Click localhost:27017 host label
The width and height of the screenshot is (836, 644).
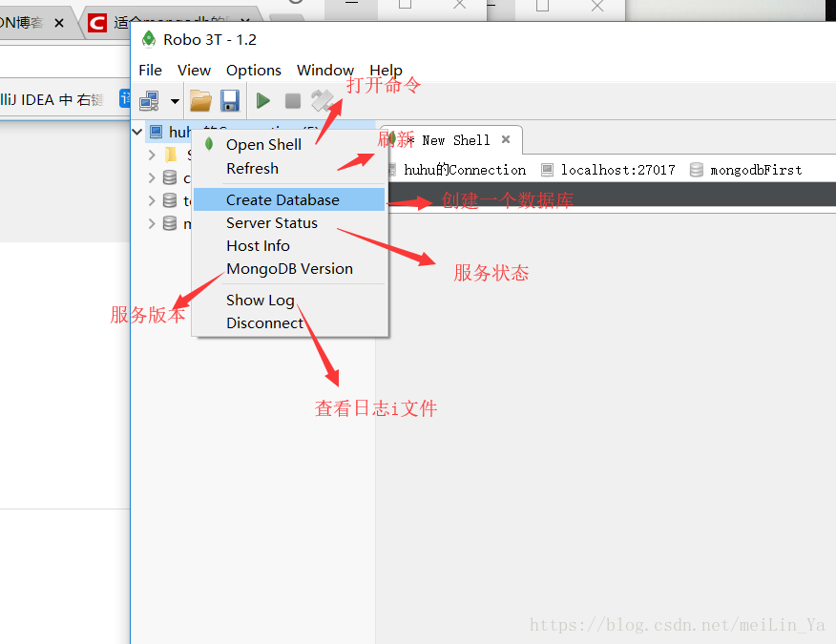tap(617, 170)
